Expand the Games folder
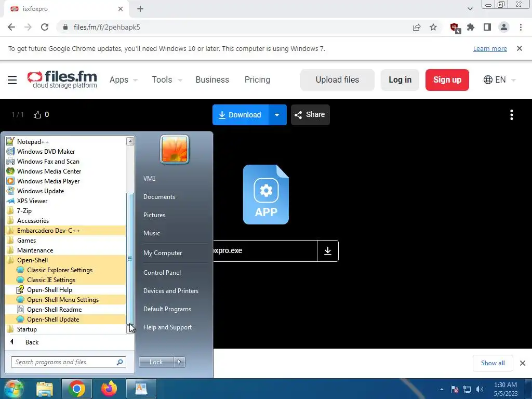The image size is (532, 399). (65, 240)
